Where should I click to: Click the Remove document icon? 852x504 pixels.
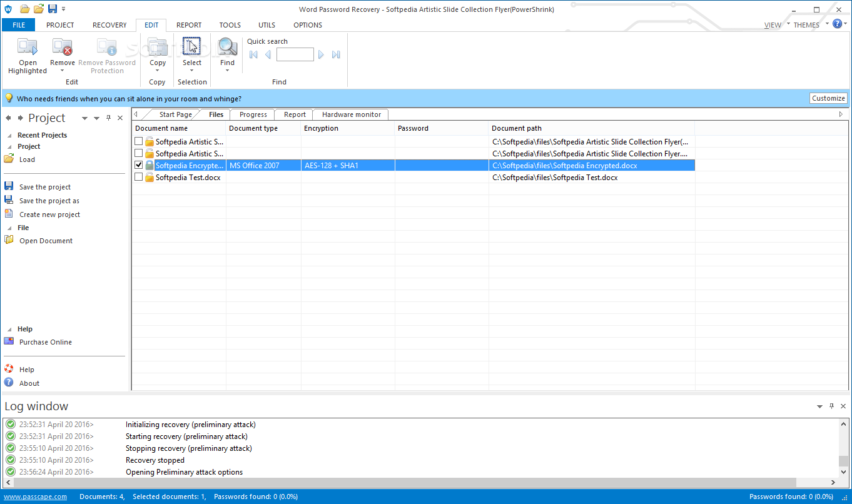pyautogui.click(x=62, y=47)
